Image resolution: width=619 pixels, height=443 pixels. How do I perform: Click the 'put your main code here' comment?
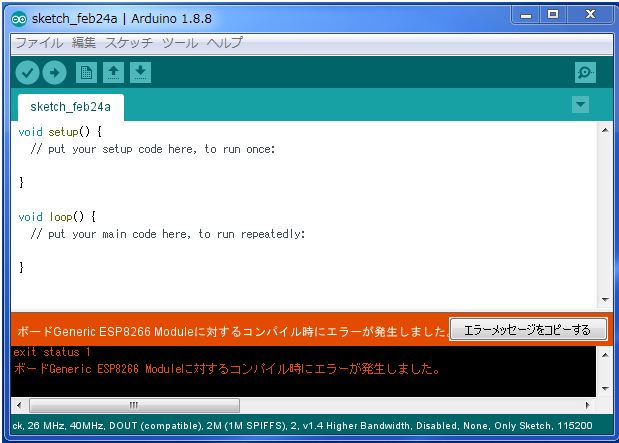[x=168, y=234]
